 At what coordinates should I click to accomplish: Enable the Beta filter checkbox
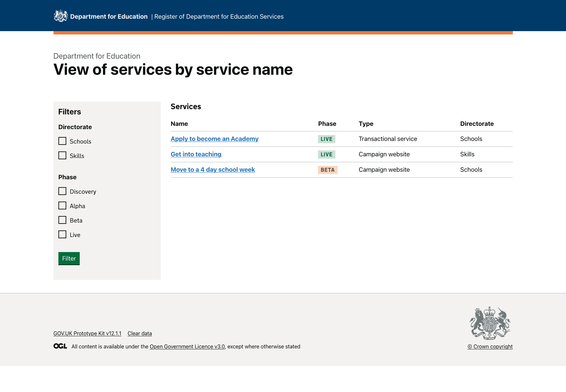62,220
